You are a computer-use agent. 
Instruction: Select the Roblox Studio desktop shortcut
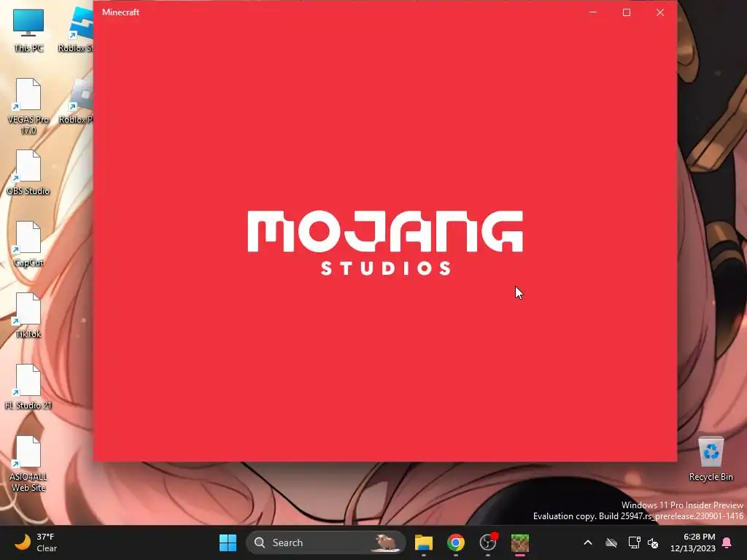pos(76,29)
